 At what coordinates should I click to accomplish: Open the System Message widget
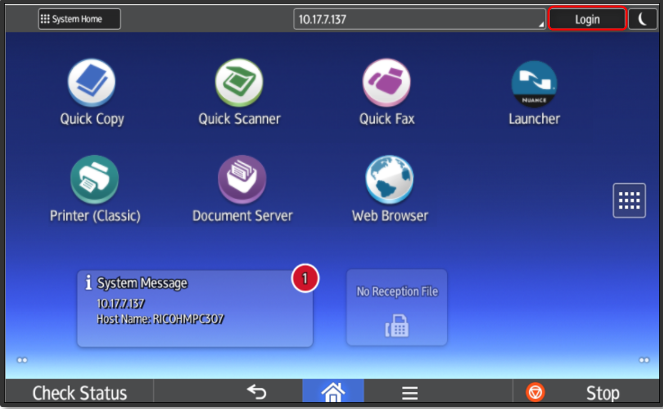[195, 307]
